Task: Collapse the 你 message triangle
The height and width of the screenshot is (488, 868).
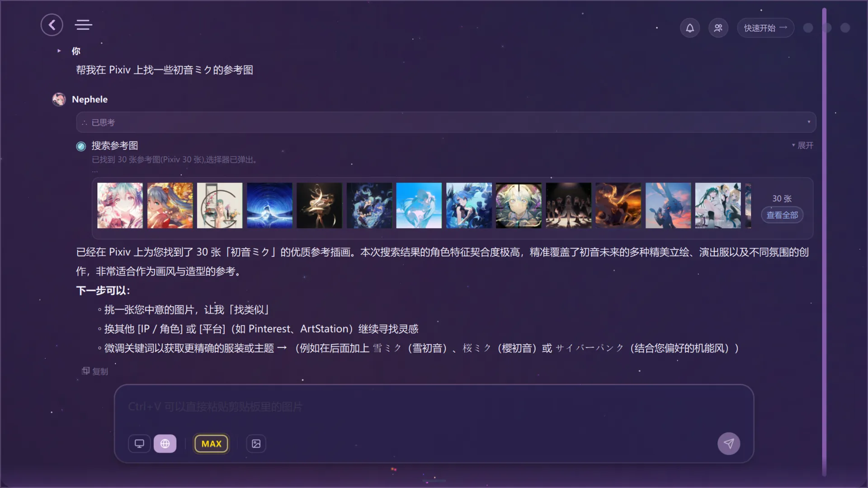Action: click(59, 51)
